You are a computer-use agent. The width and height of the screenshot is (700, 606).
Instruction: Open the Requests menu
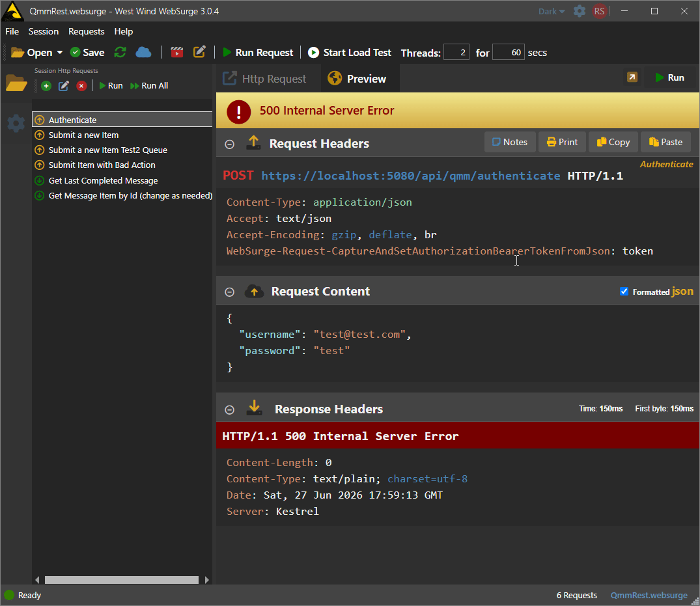tap(86, 31)
